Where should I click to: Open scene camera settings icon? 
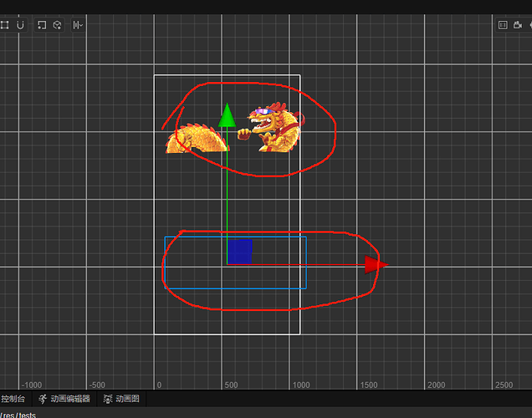click(x=518, y=25)
